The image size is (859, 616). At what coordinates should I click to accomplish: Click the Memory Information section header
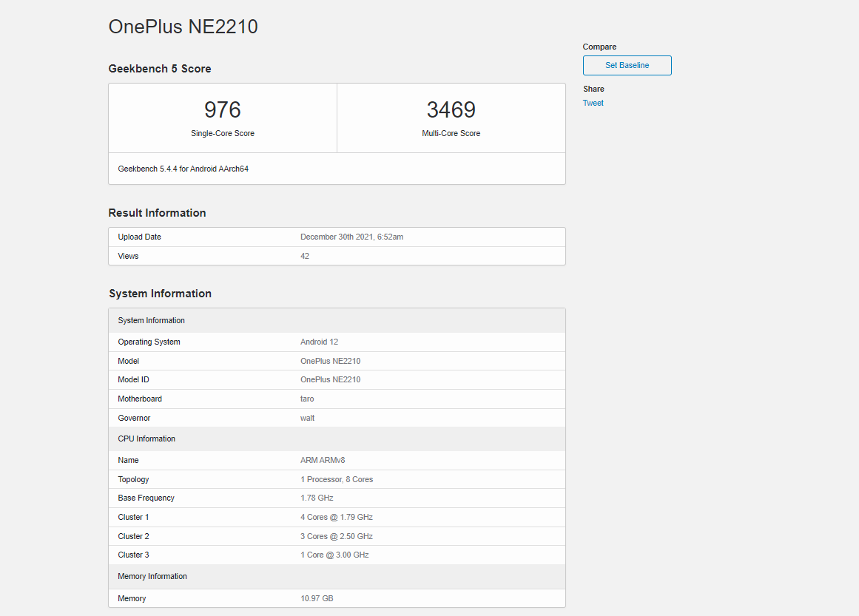coord(152,576)
